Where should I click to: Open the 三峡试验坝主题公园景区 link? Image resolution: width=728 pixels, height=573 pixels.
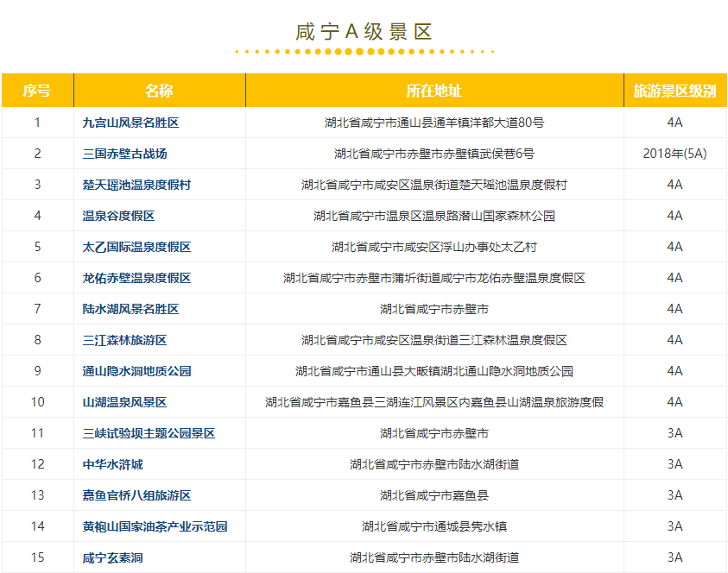point(149,433)
